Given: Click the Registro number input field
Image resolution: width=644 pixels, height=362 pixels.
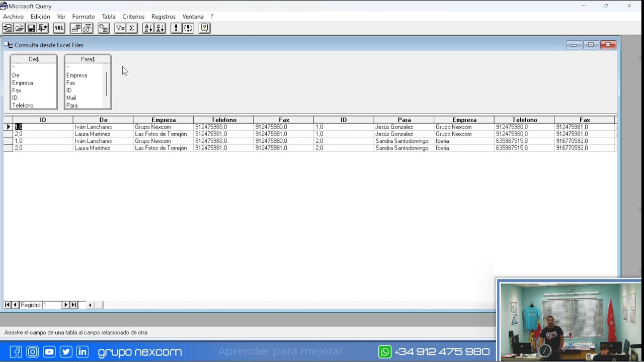Looking at the screenshot, I should click(51, 305).
